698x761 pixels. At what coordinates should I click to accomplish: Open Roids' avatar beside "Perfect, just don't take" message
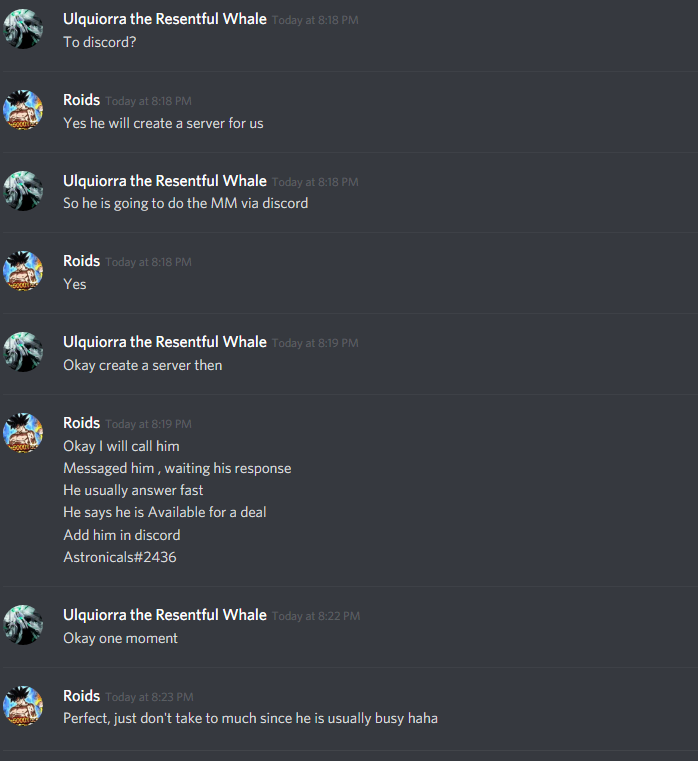23,706
